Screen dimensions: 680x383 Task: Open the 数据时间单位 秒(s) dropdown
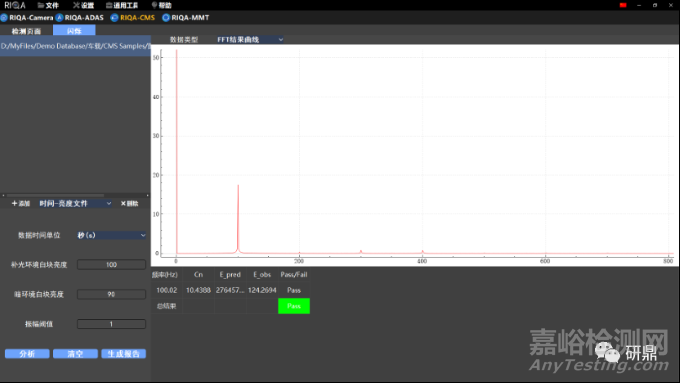coord(111,235)
